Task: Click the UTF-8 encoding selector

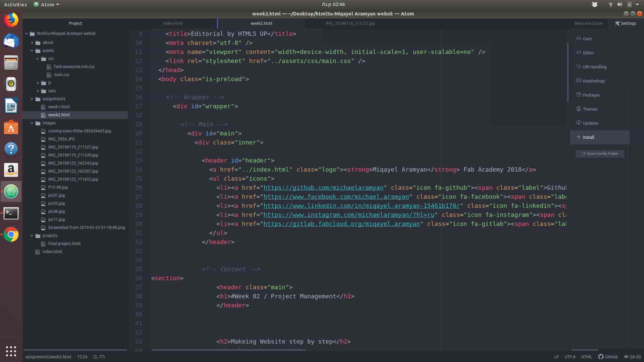Action: tap(570, 357)
